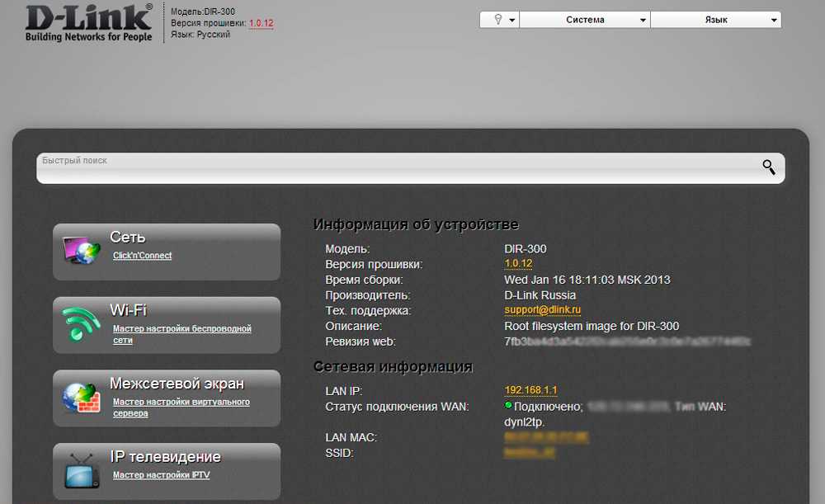825x504 pixels.
Task: Open Мастер настройки виртуального сервера link
Action: [181, 407]
